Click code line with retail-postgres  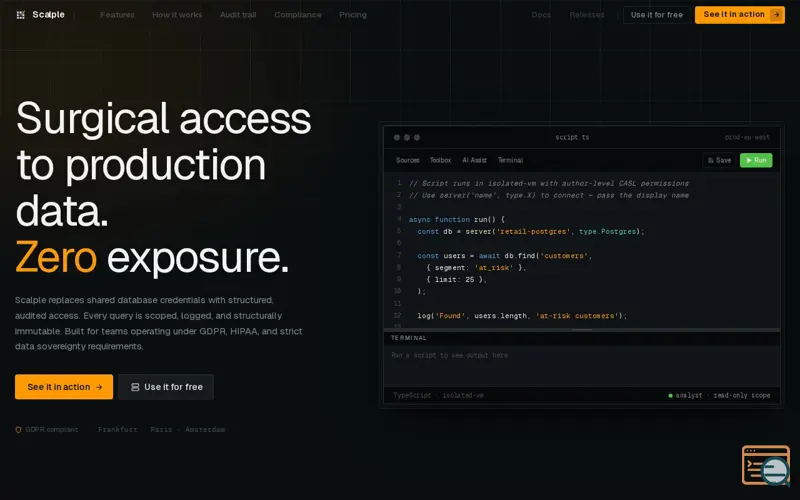531,232
